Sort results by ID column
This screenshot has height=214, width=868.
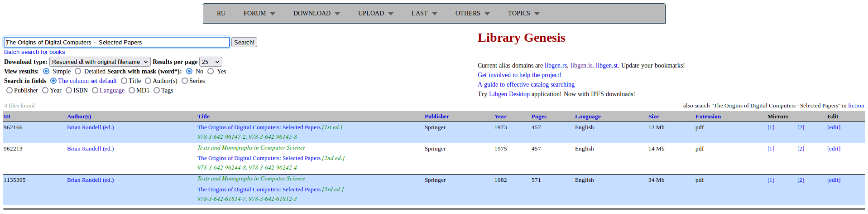coord(7,117)
